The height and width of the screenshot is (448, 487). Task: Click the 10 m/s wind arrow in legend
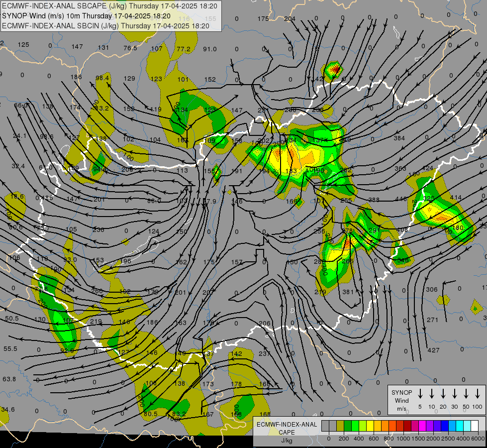tap(432, 394)
